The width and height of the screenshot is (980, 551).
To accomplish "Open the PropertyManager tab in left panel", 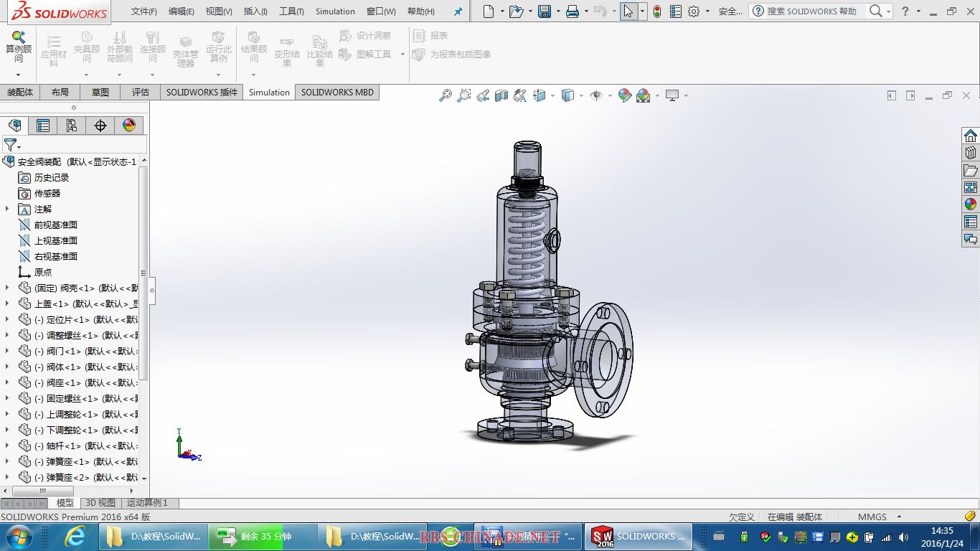I will [x=43, y=126].
